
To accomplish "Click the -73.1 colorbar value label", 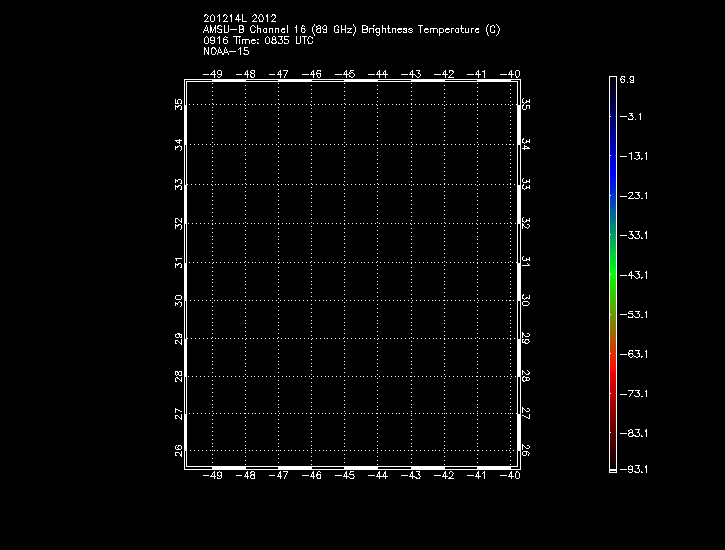I will pos(633,393).
